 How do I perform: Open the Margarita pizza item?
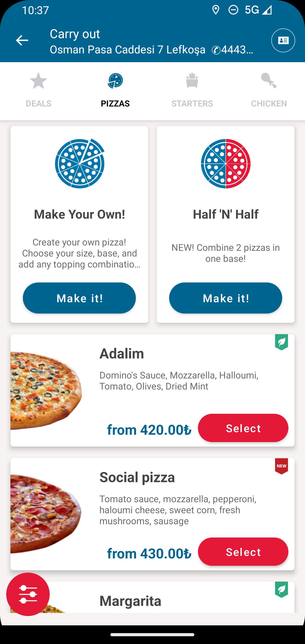[130, 601]
